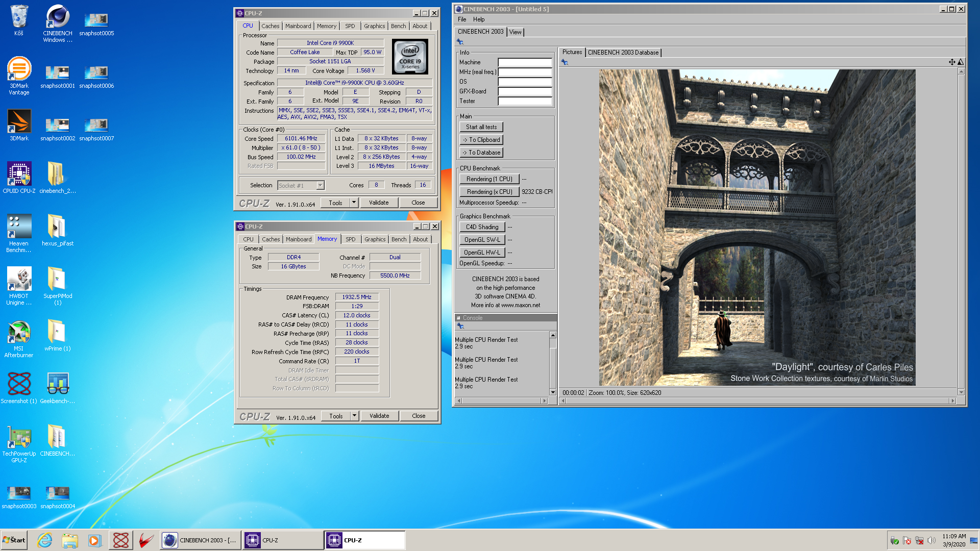
Task: Open the File menu in CINEBENCH
Action: point(462,19)
